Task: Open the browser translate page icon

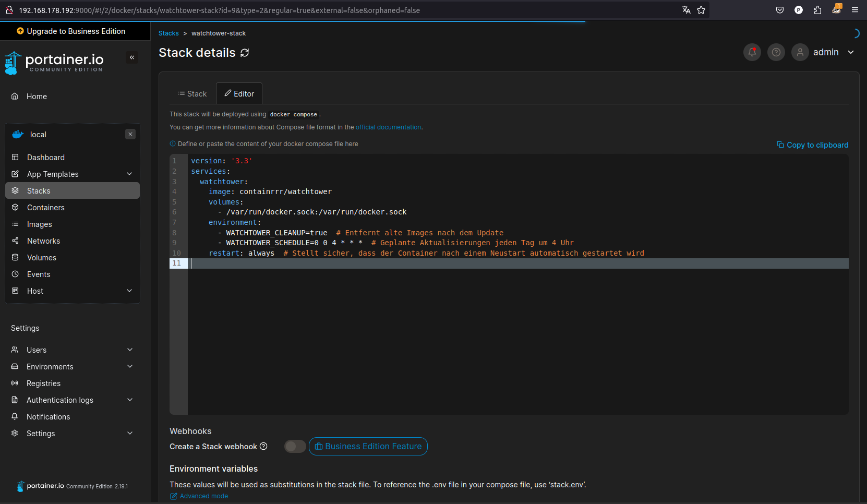Action: (686, 10)
